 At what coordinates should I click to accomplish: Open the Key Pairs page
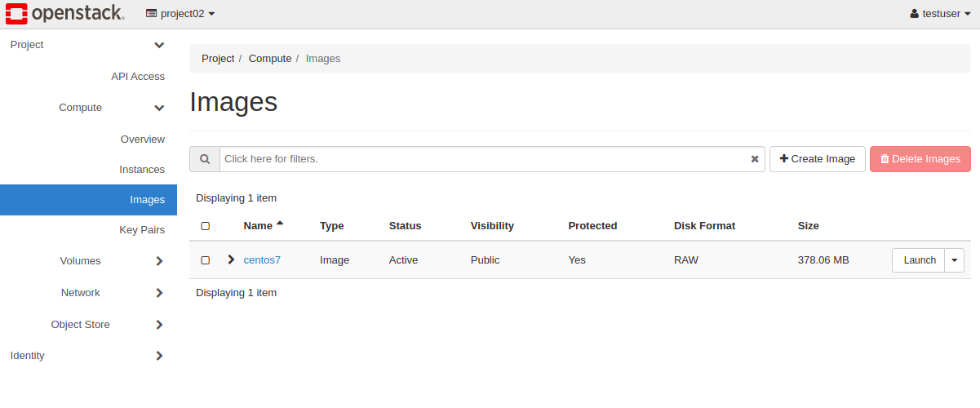pos(142,230)
